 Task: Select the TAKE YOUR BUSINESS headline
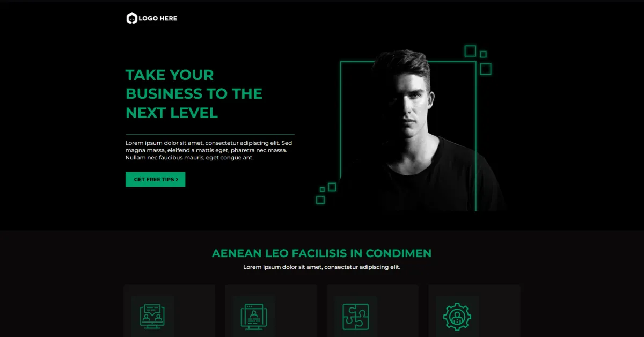pos(194,93)
